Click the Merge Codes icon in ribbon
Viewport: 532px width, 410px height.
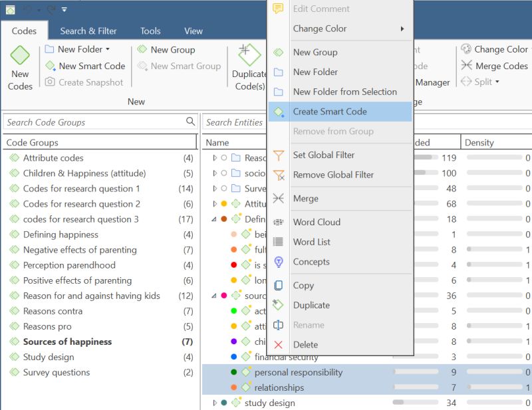467,65
